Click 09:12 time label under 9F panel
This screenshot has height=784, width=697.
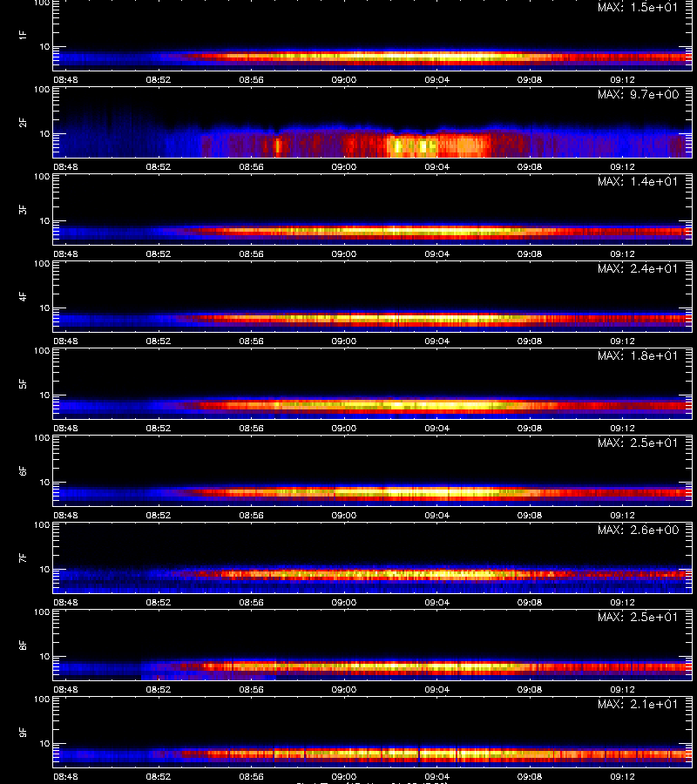pos(622,776)
